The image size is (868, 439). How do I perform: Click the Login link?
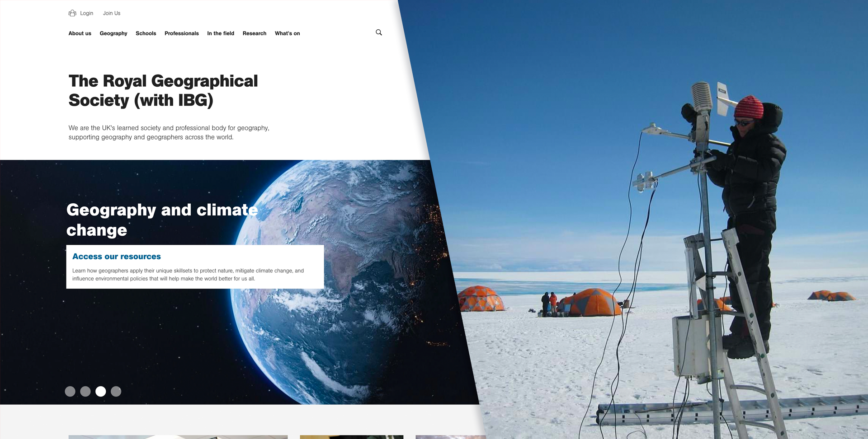87,13
